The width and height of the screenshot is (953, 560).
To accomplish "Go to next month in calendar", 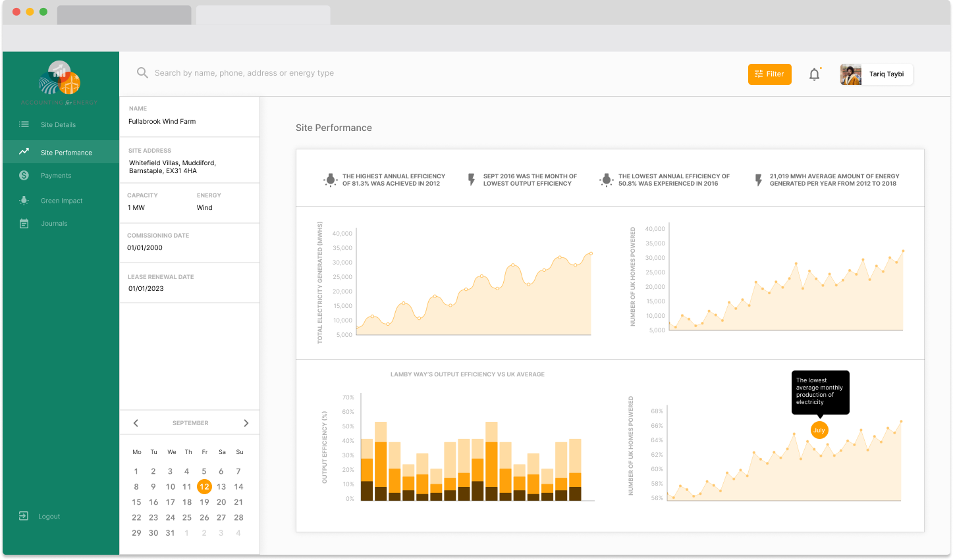I will (x=246, y=423).
